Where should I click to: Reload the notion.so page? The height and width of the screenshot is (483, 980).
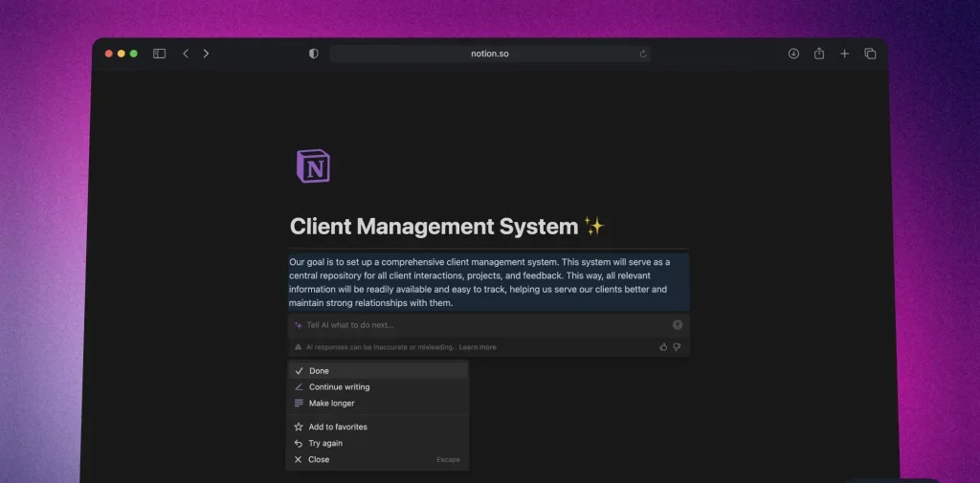(643, 54)
